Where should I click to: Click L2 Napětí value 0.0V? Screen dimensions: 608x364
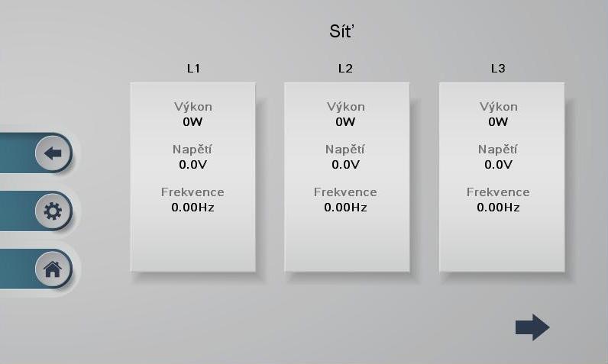(345, 165)
